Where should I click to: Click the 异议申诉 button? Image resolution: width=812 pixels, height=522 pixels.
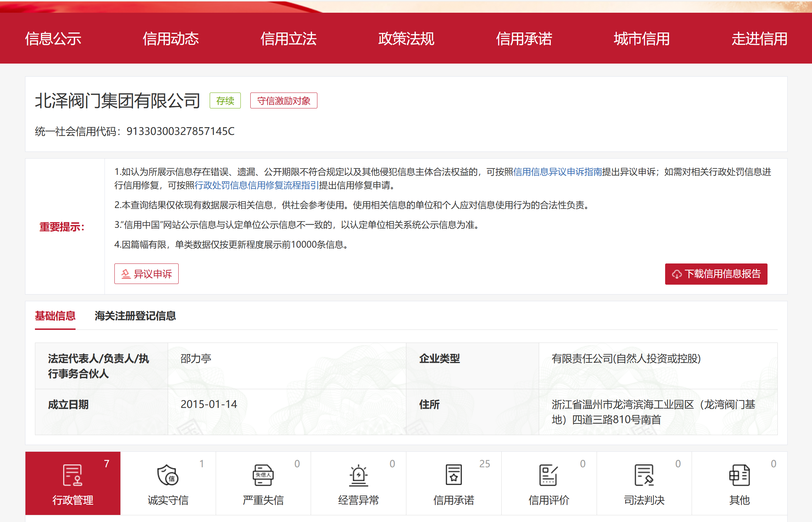147,274
